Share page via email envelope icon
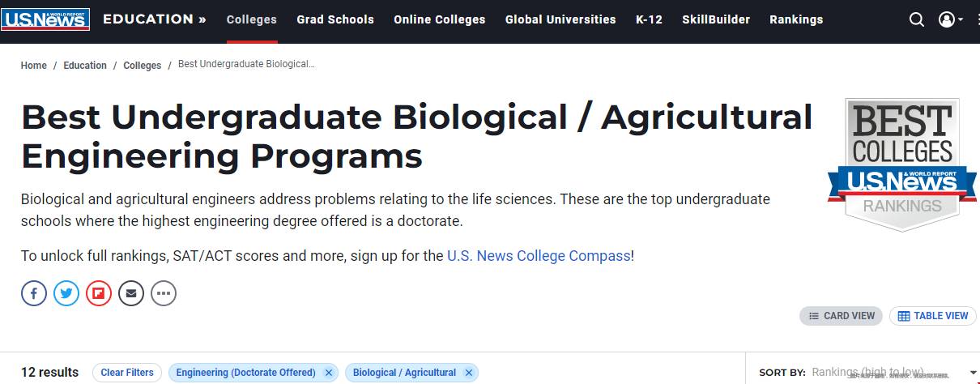This screenshot has width=980, height=384. pos(131,293)
